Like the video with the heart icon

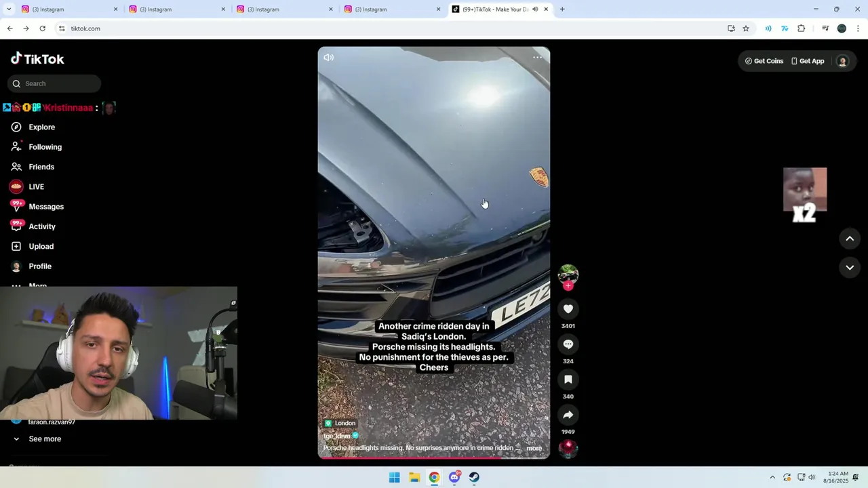568,309
